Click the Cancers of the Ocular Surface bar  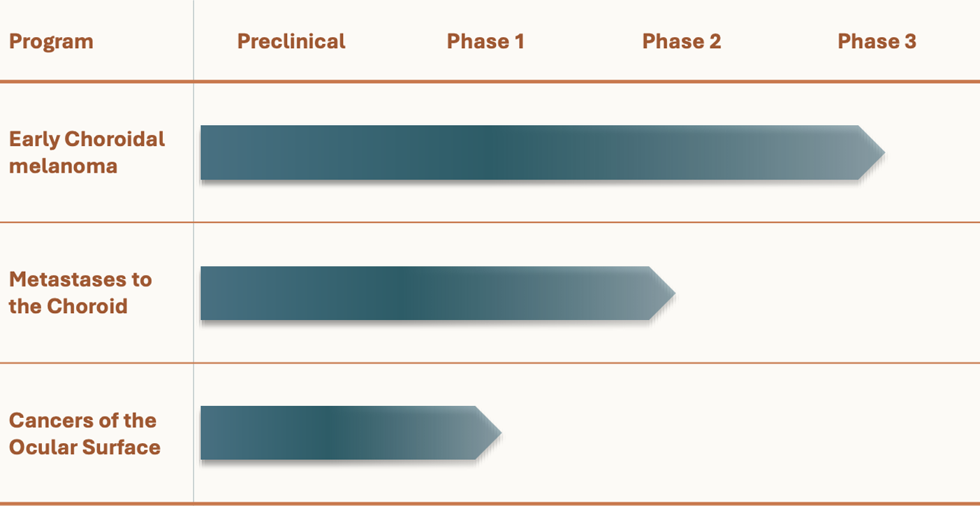[x=351, y=433]
